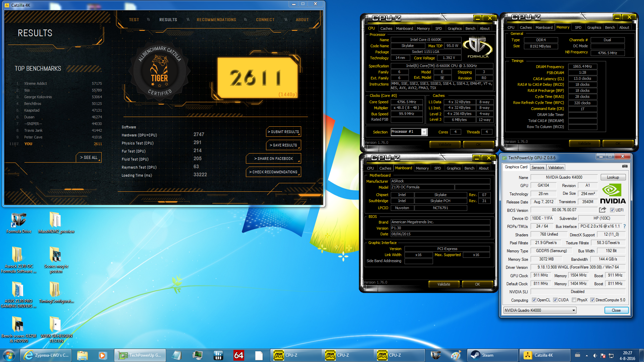Open Caches tab in CPU-Z processor window
Viewport: 644px width, 362px height.
click(386, 28)
